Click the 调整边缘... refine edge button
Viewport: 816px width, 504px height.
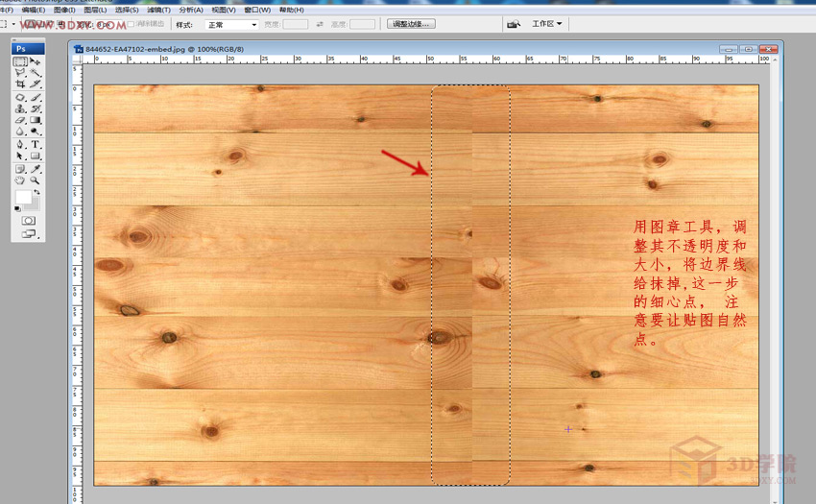411,24
